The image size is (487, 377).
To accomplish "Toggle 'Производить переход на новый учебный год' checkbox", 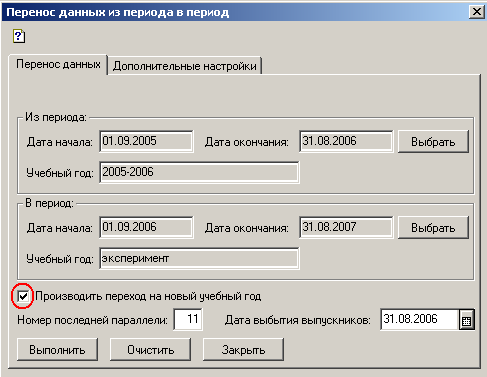I will click(x=23, y=296).
